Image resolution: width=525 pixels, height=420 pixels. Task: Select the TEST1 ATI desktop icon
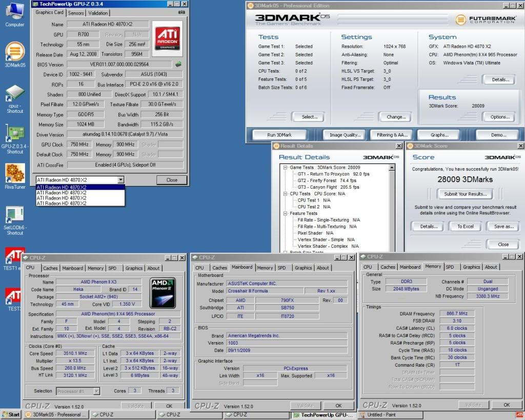point(13,259)
